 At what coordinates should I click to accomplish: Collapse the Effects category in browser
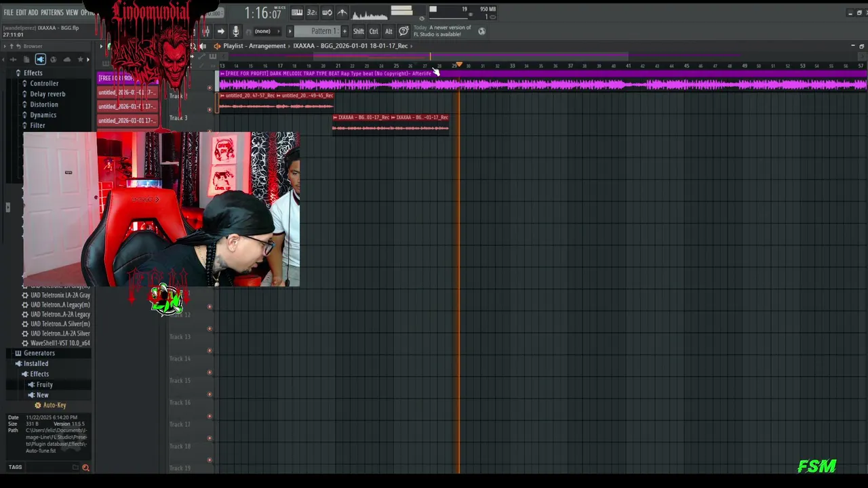point(33,73)
